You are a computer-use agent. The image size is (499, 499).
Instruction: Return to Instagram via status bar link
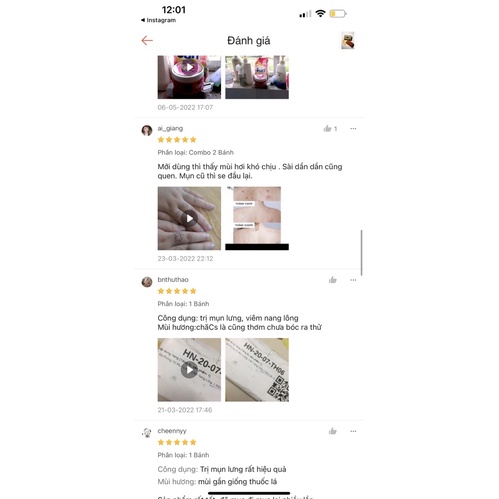click(x=158, y=20)
